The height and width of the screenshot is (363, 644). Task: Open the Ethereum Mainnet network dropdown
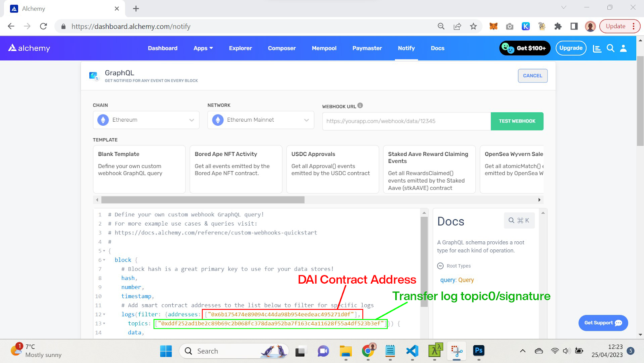coord(261,120)
